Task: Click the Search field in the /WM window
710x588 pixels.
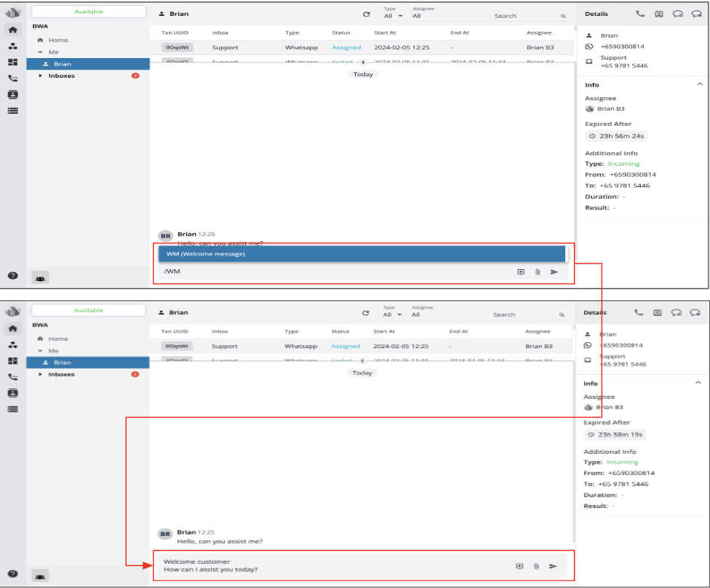Action: (x=527, y=16)
